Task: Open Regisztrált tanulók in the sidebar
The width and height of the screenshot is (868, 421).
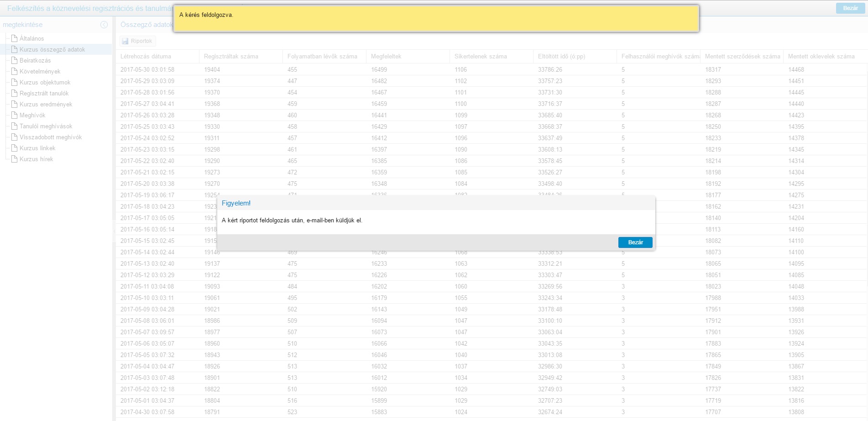Action: [x=44, y=93]
